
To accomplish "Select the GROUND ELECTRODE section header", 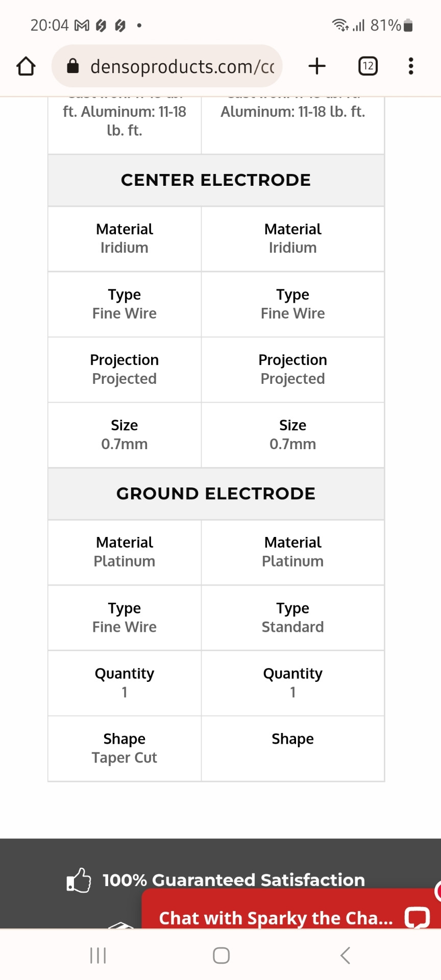I will click(x=216, y=494).
